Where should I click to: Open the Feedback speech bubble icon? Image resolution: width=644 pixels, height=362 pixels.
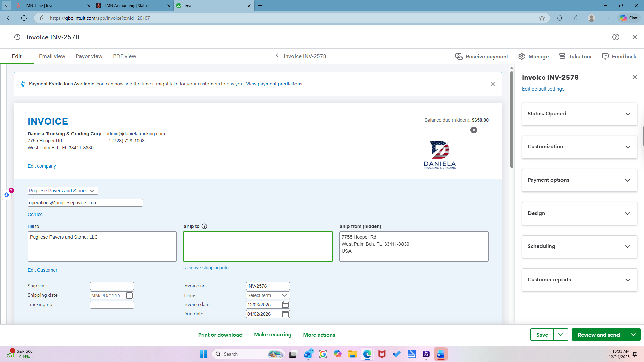click(605, 56)
